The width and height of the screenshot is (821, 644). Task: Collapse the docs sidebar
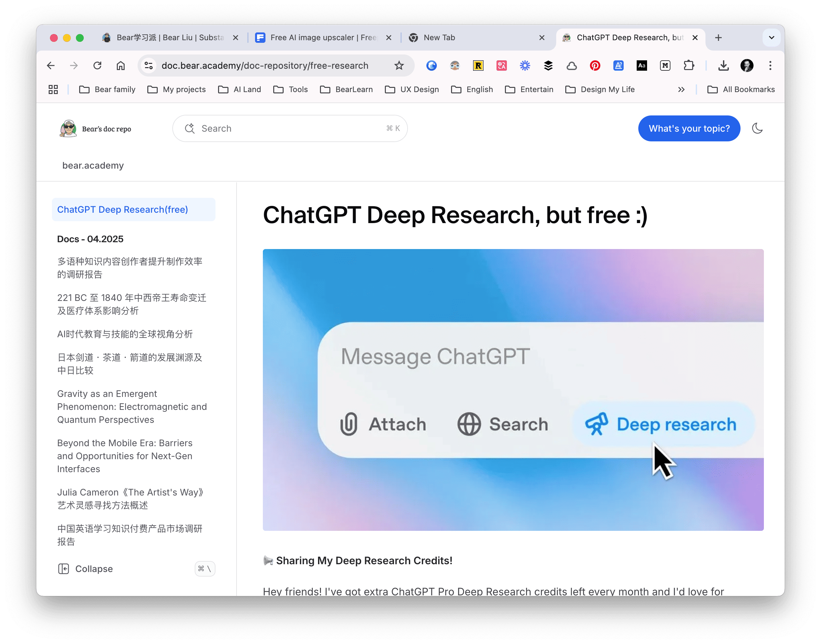86,568
